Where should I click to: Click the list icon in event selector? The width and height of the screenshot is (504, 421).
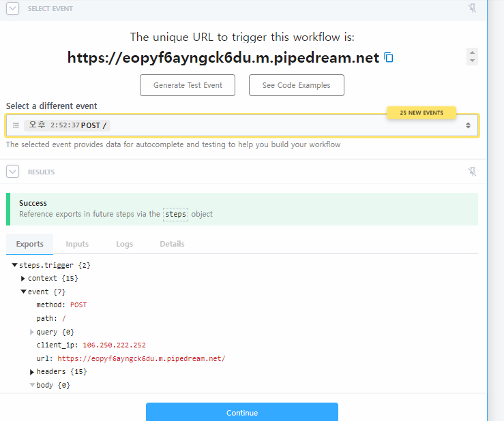click(16, 125)
